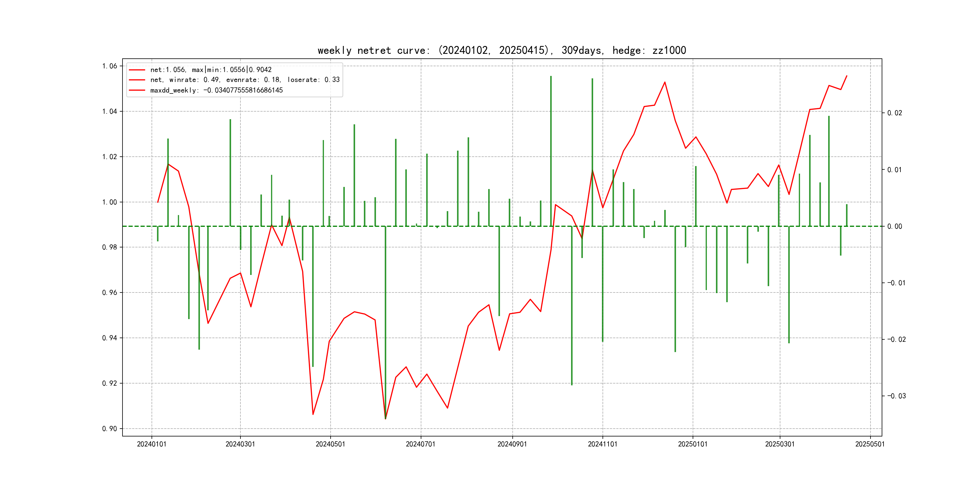Click x-axis date label 20240101
This screenshot has width=980, height=490.
pos(152,444)
